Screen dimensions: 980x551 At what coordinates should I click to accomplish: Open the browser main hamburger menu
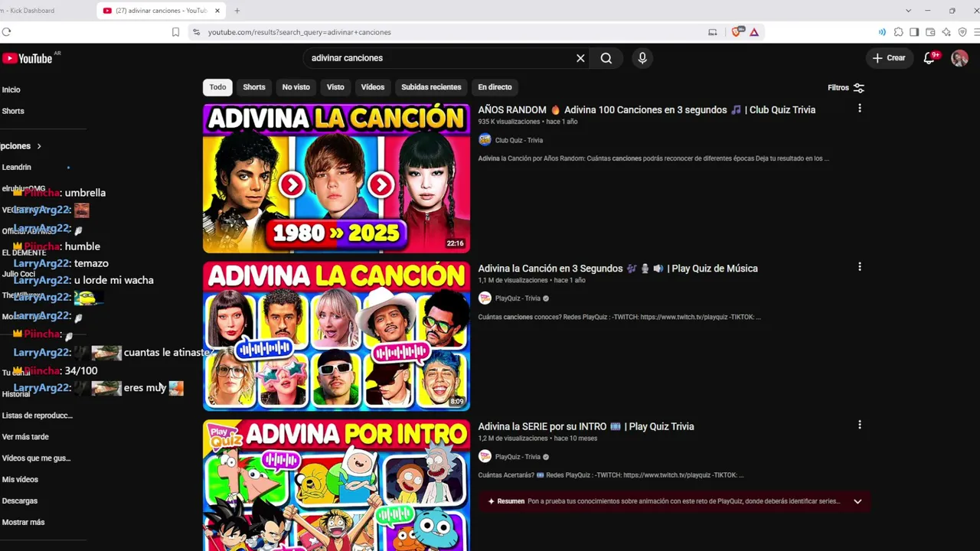click(977, 32)
